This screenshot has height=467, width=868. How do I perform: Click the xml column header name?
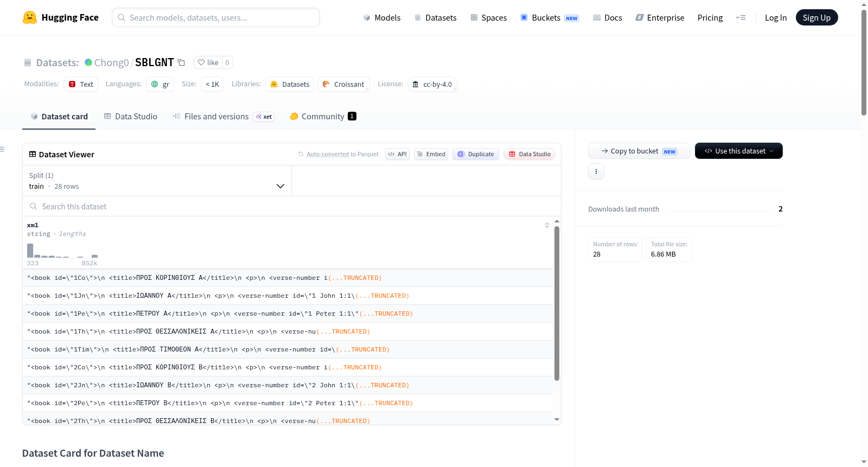tap(33, 225)
